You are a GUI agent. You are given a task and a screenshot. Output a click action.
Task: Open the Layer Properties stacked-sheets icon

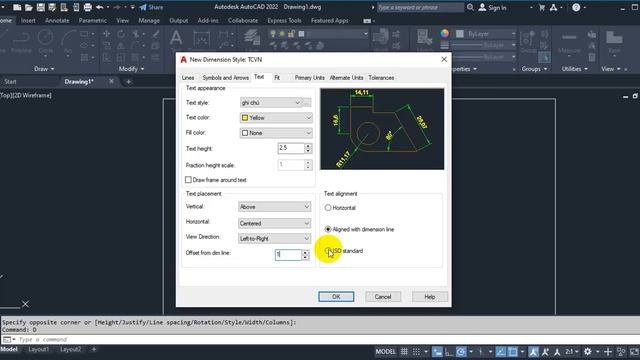coord(252,38)
